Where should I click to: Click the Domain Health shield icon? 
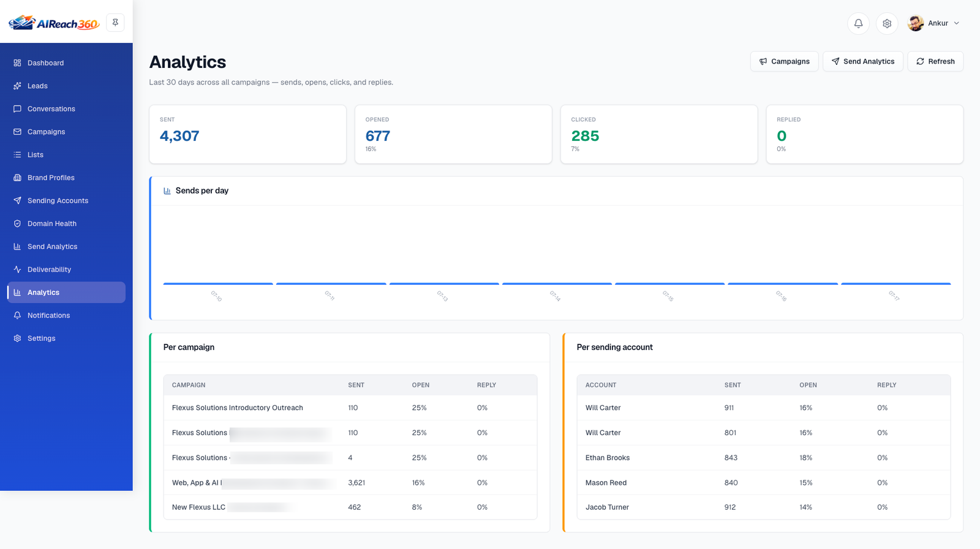(17, 223)
